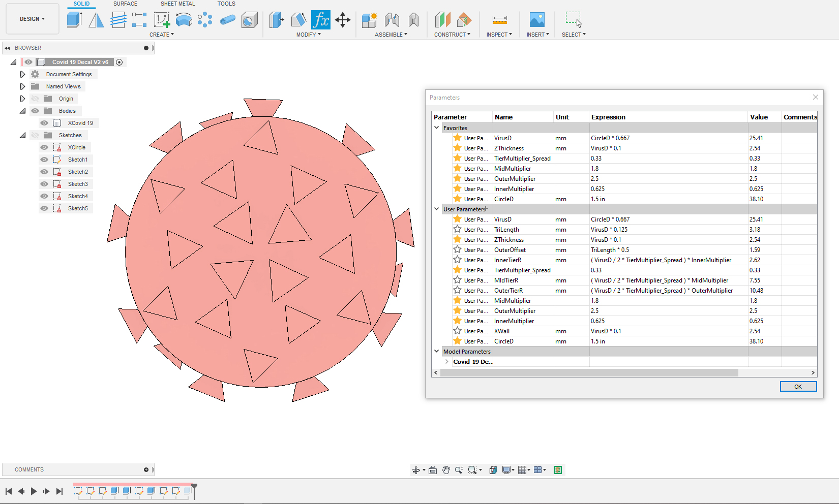Screen dimensions: 839x504
Task: Click the Measure tool icon
Action: click(499, 20)
